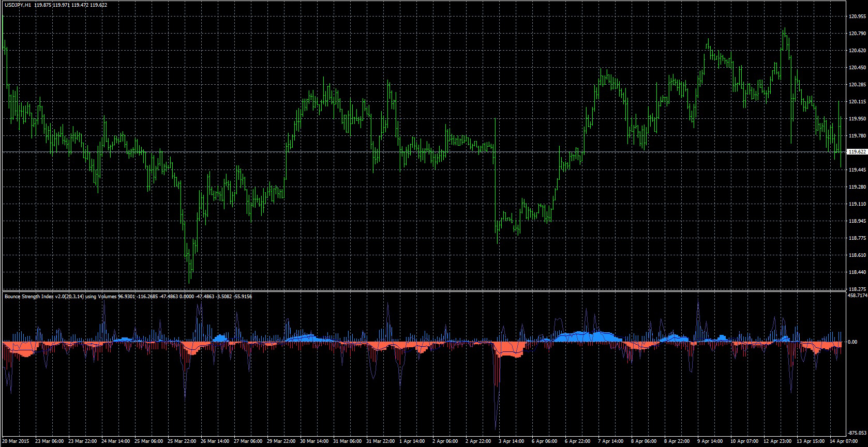Click the 1 Apr 14:00 time label
Image resolution: width=868 pixels, height=447 pixels.
[x=413, y=441]
